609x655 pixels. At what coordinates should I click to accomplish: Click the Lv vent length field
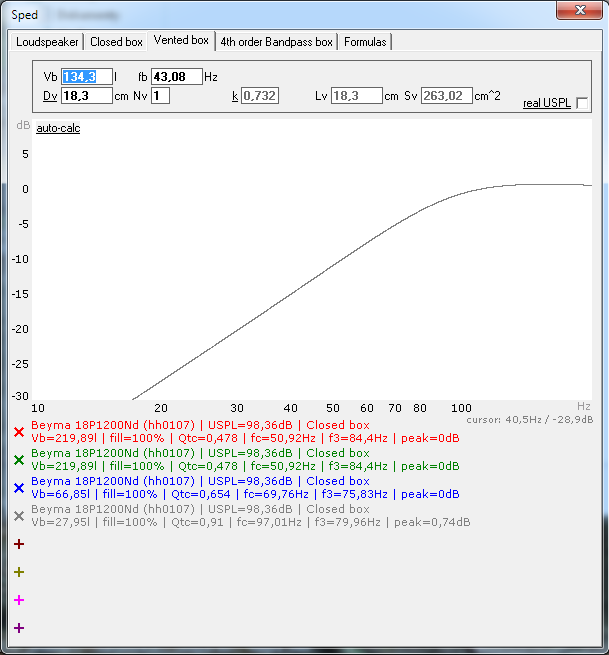pyautogui.click(x=357, y=96)
